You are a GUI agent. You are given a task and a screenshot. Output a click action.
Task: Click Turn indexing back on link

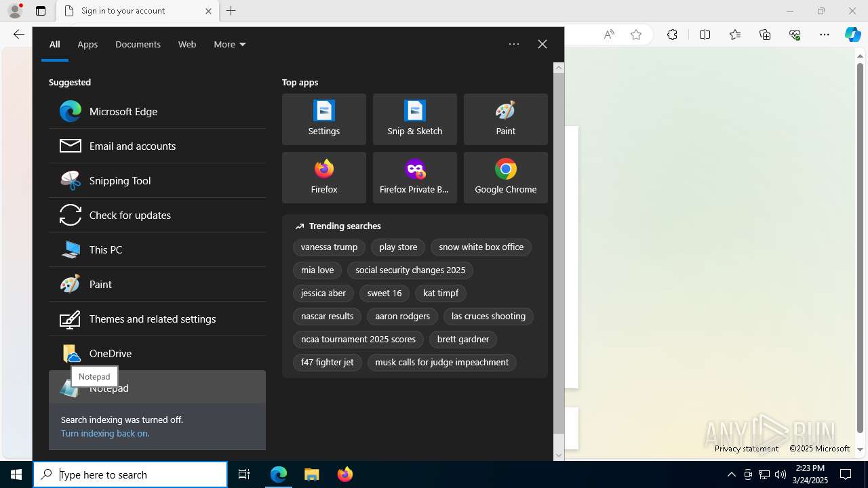(105, 433)
